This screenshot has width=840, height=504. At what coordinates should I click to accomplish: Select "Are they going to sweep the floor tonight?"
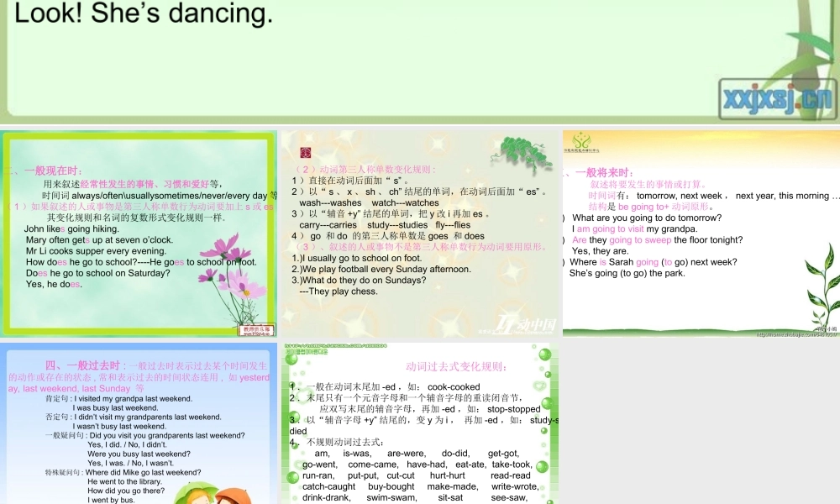[x=658, y=240]
